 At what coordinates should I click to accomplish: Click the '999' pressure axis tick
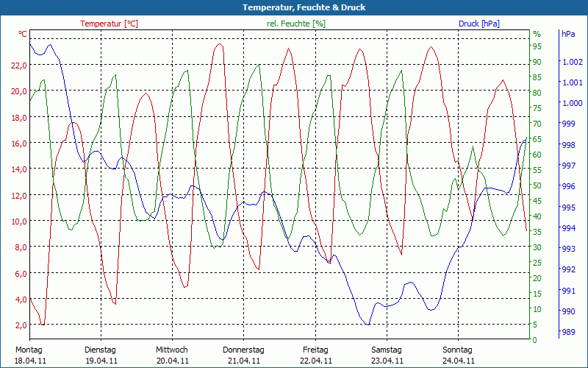coord(569,124)
